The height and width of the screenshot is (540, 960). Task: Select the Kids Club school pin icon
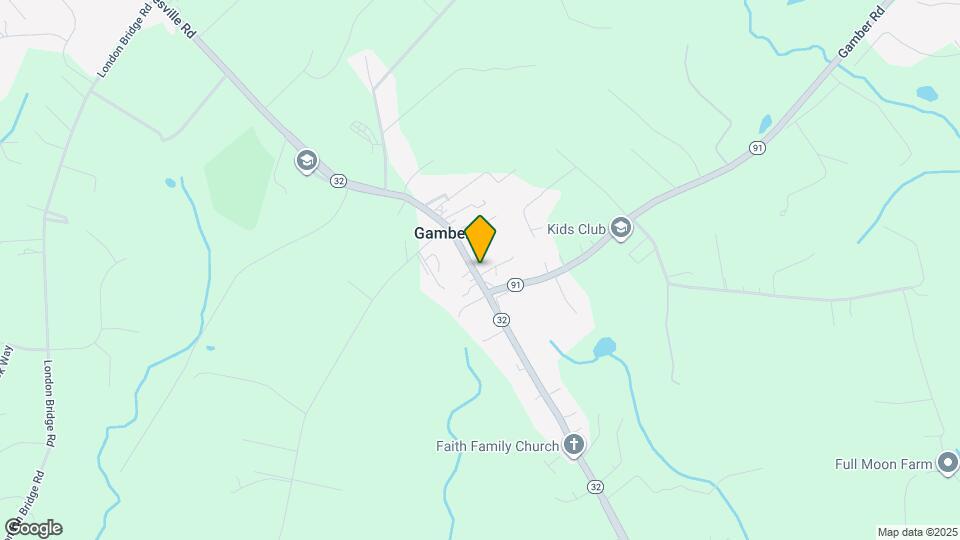pos(621,228)
